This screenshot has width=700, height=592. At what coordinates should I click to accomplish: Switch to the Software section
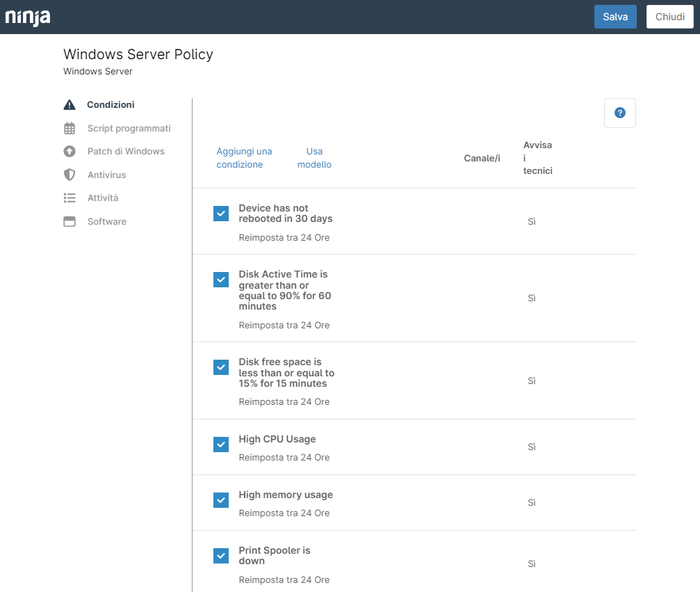pos(107,222)
